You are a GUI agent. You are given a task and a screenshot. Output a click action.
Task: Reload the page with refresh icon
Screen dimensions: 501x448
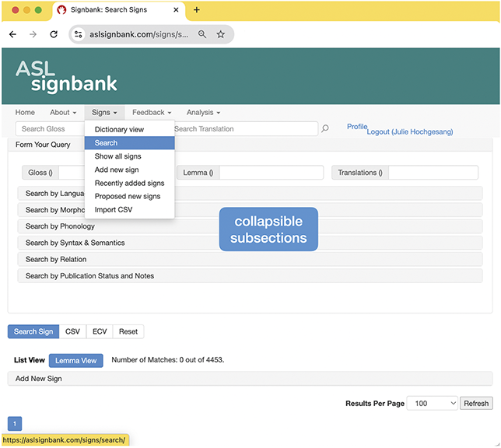(x=54, y=34)
